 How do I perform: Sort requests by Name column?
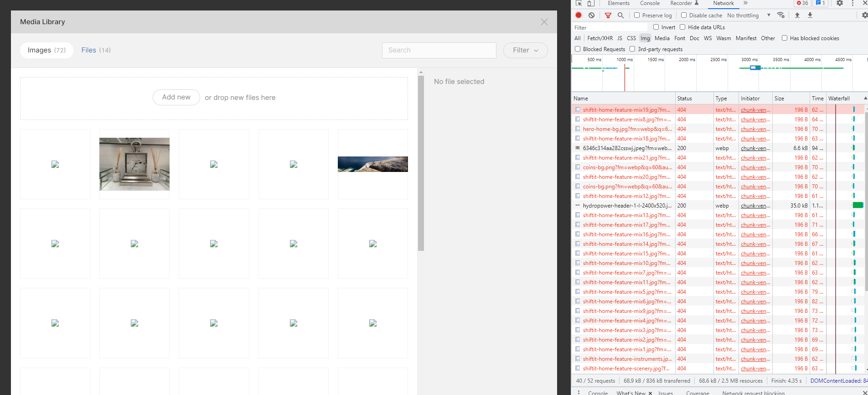[623, 99]
